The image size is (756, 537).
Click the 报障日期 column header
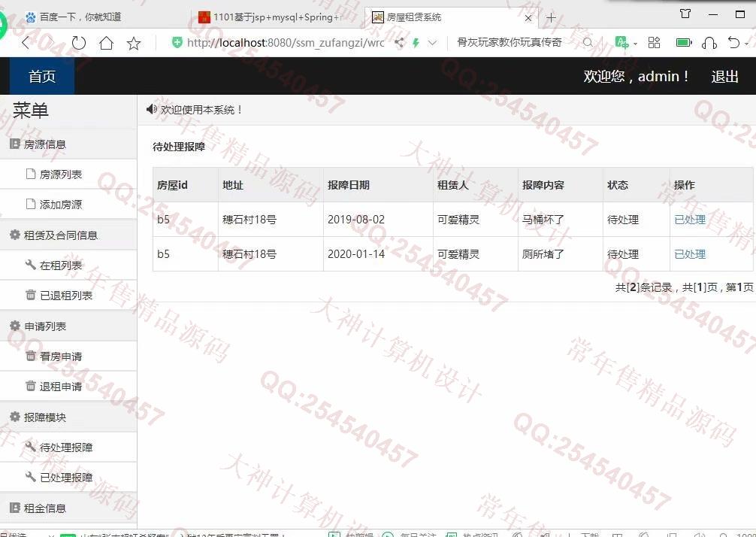(x=378, y=185)
